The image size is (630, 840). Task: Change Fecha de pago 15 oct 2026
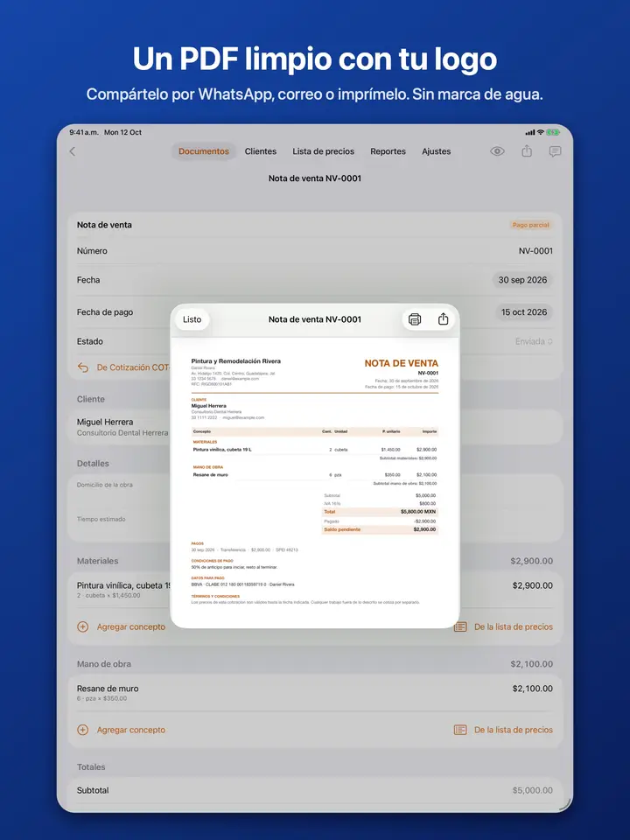[523, 311]
